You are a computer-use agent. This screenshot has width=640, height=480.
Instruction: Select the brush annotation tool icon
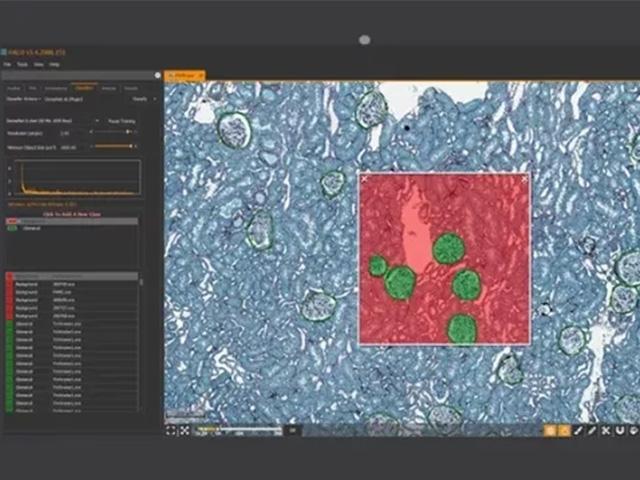coord(578,431)
